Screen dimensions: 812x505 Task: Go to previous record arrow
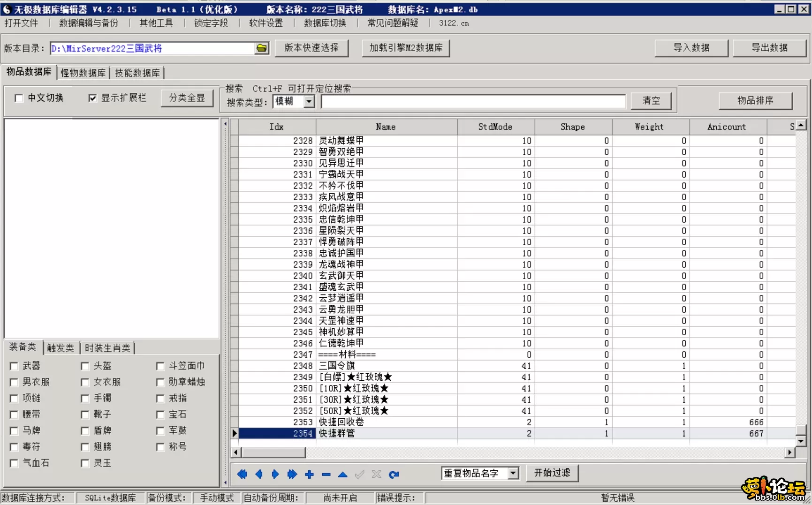pyautogui.click(x=258, y=474)
